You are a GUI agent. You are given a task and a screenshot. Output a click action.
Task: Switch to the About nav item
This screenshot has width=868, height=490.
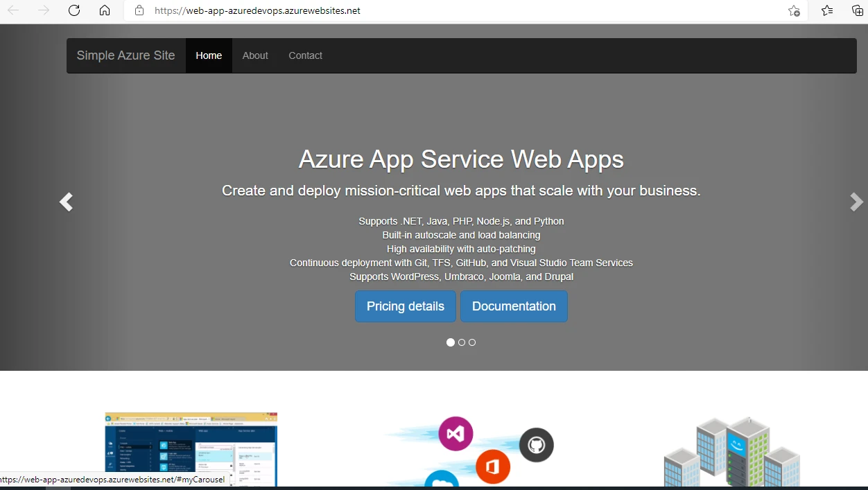(x=254, y=55)
